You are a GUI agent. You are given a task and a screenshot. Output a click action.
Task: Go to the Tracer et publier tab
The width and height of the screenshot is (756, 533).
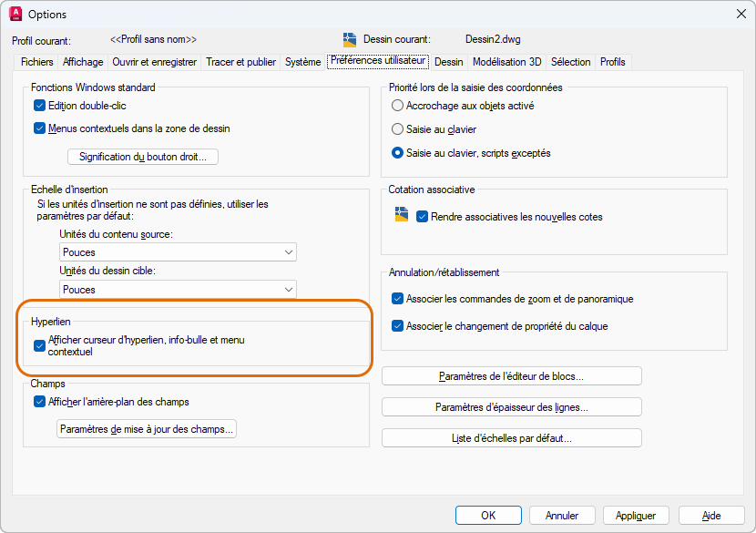(240, 62)
